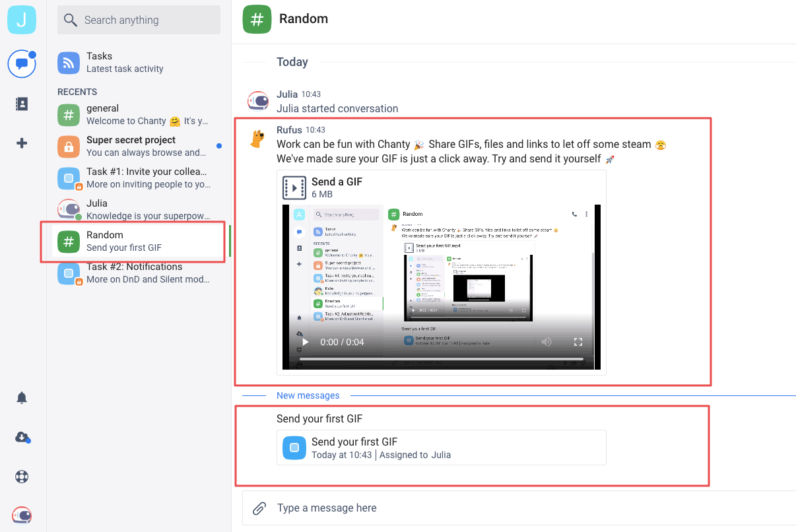Click the Julia sender name in chat
This screenshot has height=532, width=796.
tap(287, 94)
